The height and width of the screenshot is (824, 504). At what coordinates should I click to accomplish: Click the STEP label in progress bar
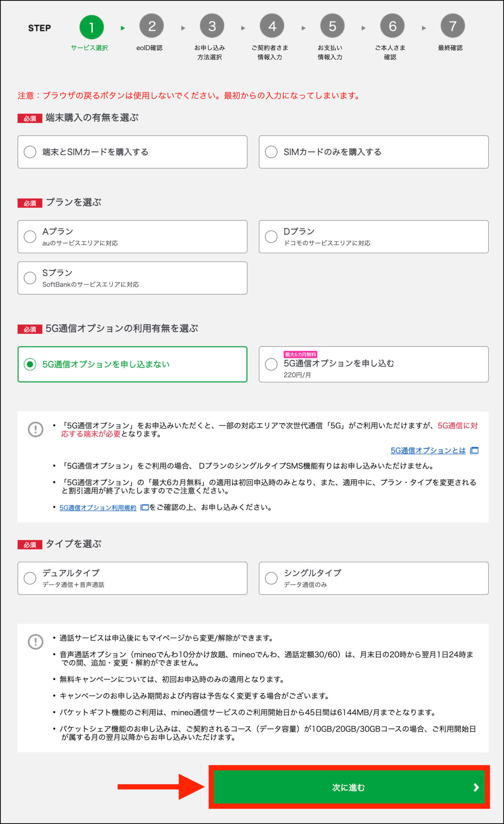(x=40, y=28)
